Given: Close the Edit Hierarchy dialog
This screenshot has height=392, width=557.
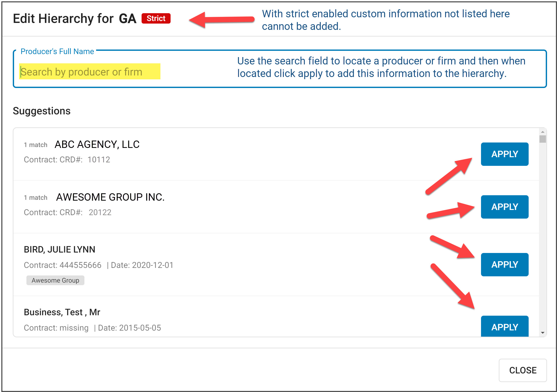Looking at the screenshot, I should coord(523,370).
